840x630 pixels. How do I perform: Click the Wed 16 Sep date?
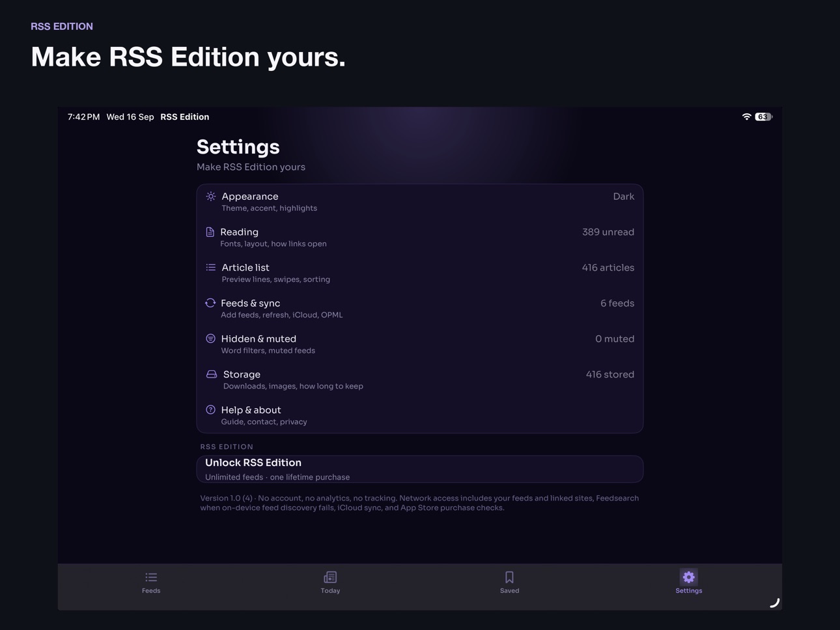[130, 117]
